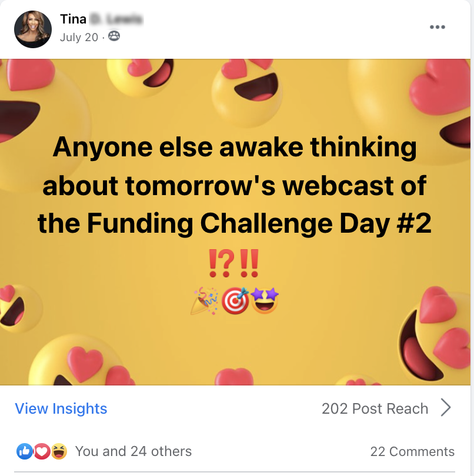
Task: Click the party popper emoji in the post
Action: 203,301
